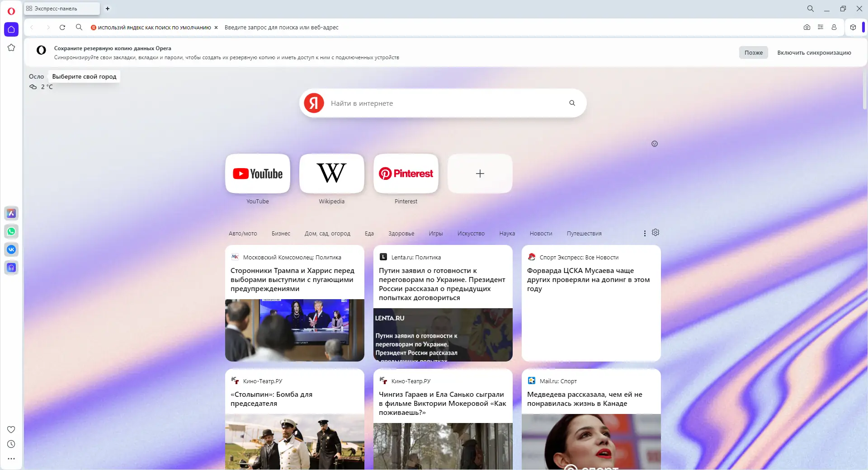
Task: Open headline about Трамп and Харрис supporters
Action: point(292,280)
